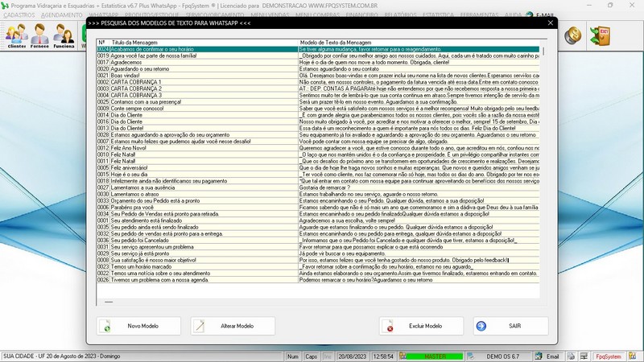Viewport: 644px width, 362px height.
Task: Click the Alterar Modelo button
Action: coord(233,326)
